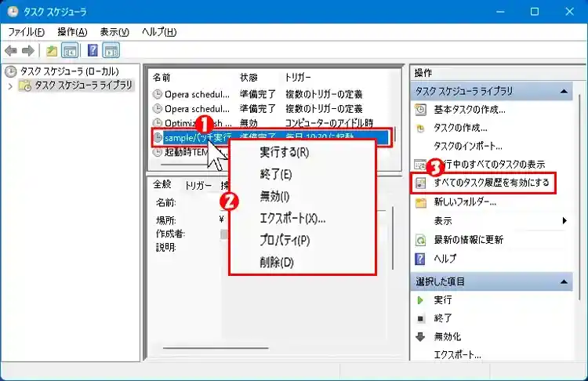
Task: Click the 新しいフォルダー folder icon
Action: [x=421, y=202]
